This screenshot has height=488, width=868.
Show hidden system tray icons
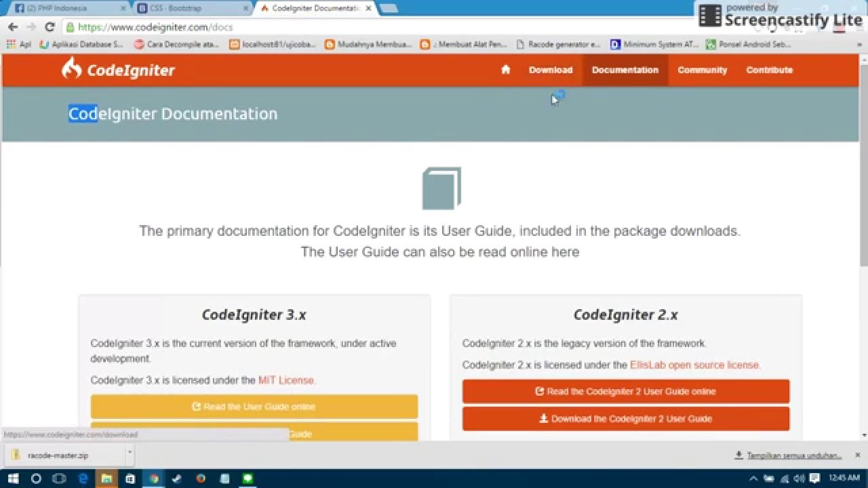[753, 478]
